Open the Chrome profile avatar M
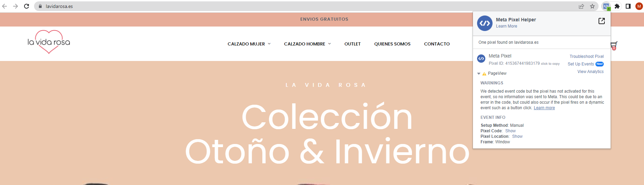This screenshot has height=185, width=644. pyautogui.click(x=639, y=6)
